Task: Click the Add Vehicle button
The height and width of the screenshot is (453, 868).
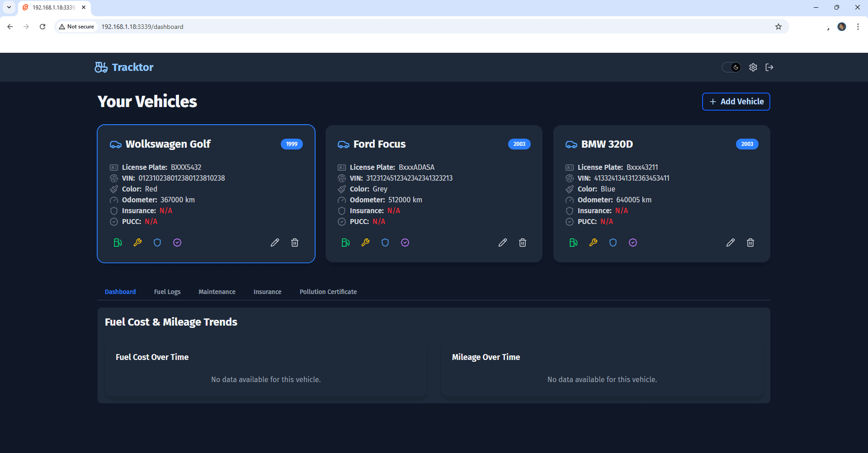Action: 736,102
